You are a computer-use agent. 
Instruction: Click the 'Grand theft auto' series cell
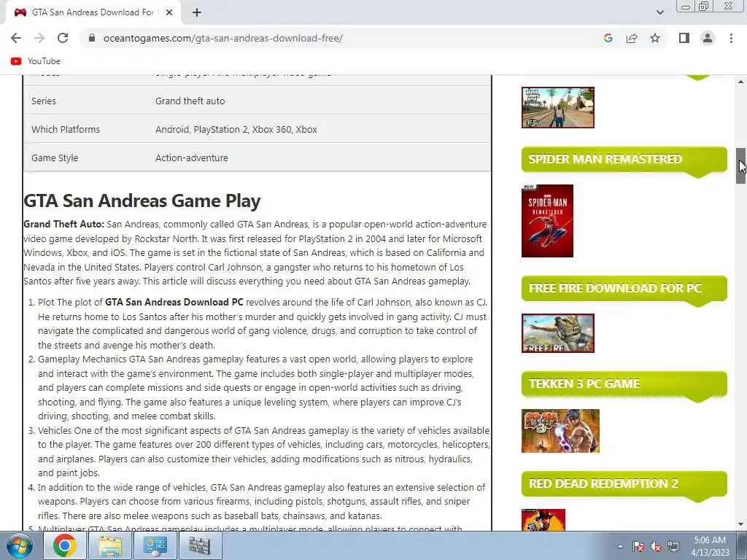(x=190, y=101)
